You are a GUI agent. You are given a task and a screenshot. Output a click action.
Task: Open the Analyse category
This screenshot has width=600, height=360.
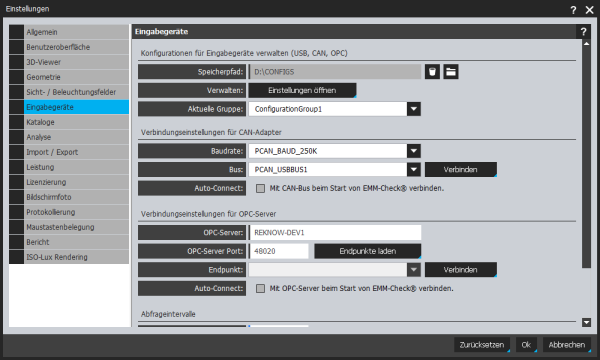[69, 137]
